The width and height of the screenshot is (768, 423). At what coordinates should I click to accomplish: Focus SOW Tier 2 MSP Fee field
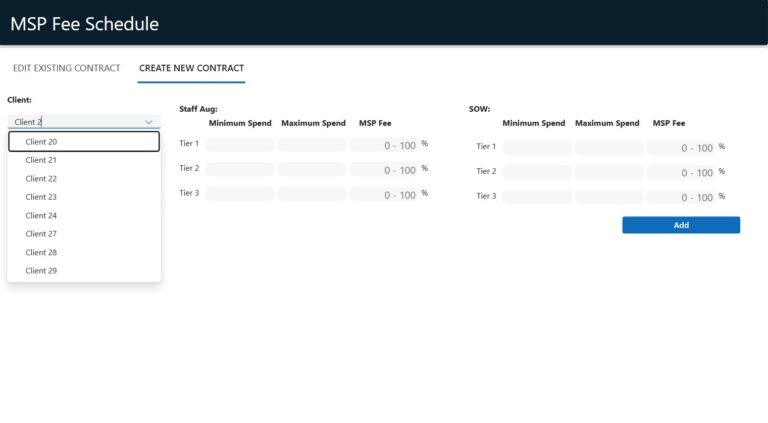click(x=680, y=173)
